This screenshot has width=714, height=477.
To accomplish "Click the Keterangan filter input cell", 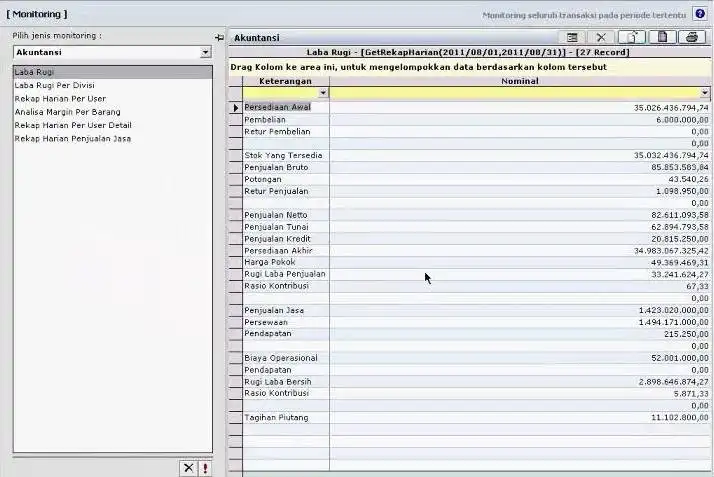I will point(280,93).
